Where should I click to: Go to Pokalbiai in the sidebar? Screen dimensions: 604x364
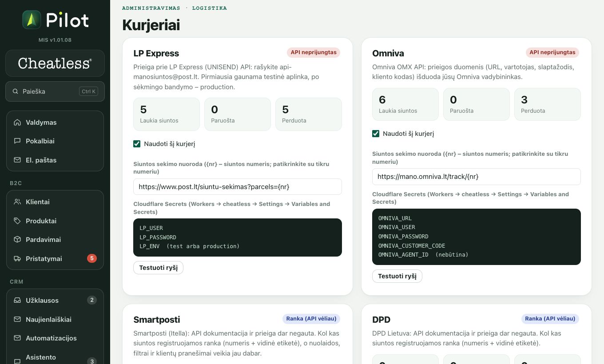[55, 141]
